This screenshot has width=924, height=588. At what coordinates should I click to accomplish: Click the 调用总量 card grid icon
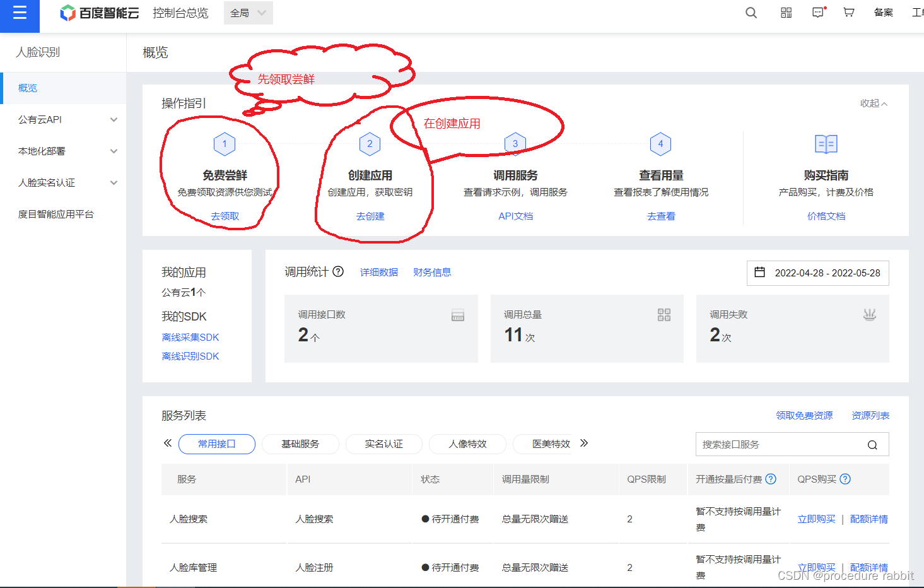(664, 315)
